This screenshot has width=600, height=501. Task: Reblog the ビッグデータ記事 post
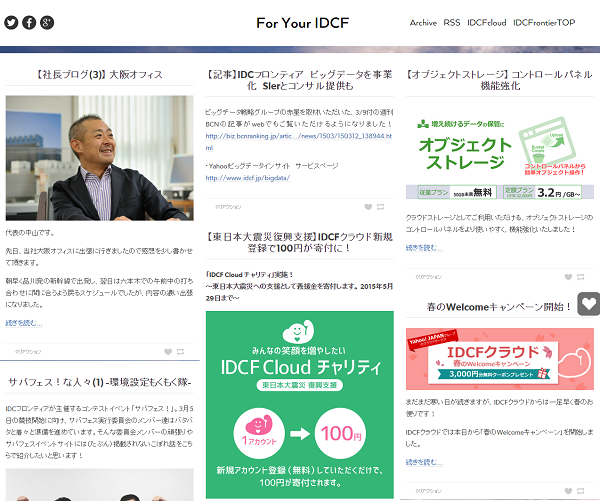(381, 207)
